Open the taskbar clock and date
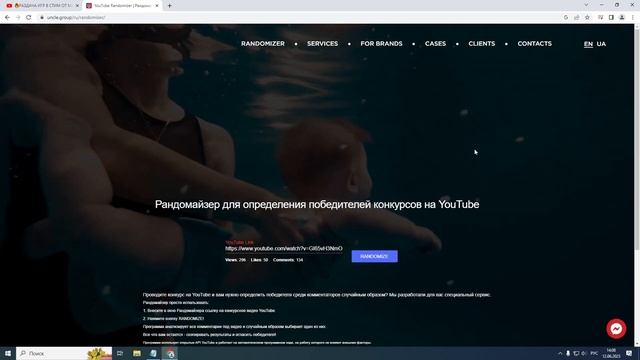The height and width of the screenshot is (360, 640). click(x=611, y=353)
